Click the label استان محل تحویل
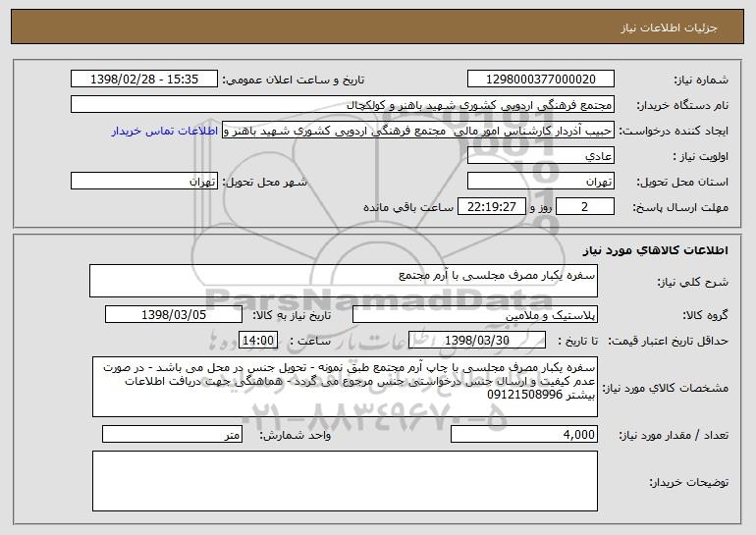Image resolution: width=756 pixels, height=535 pixels. pyautogui.click(x=682, y=182)
